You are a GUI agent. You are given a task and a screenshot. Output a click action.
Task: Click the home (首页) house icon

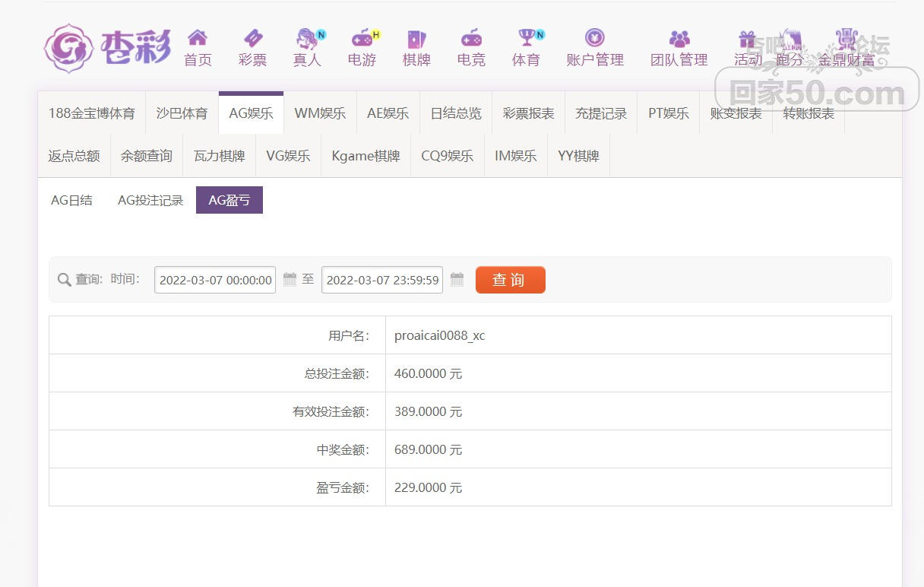click(198, 38)
